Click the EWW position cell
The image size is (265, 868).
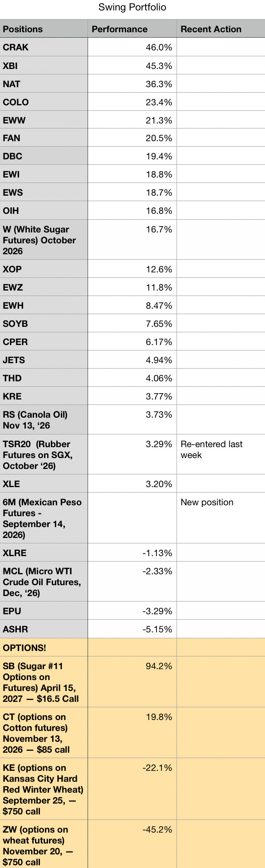44,120
